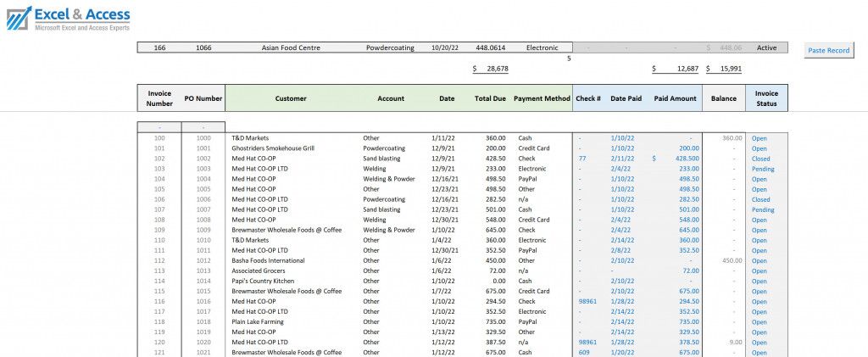Select the Ghostriders Smokehouse Grill customer cell
This screenshot has height=357, width=868.
click(272, 148)
